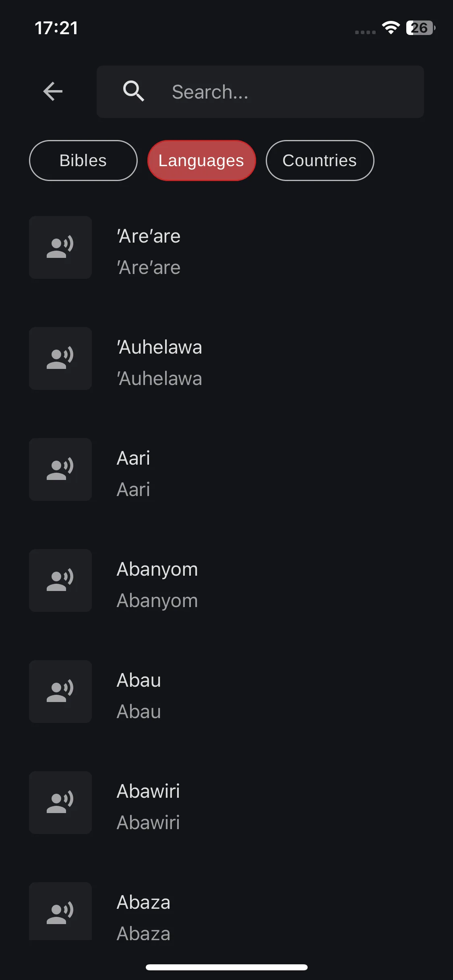Focus the Search input field
The height and width of the screenshot is (980, 453).
pos(260,92)
